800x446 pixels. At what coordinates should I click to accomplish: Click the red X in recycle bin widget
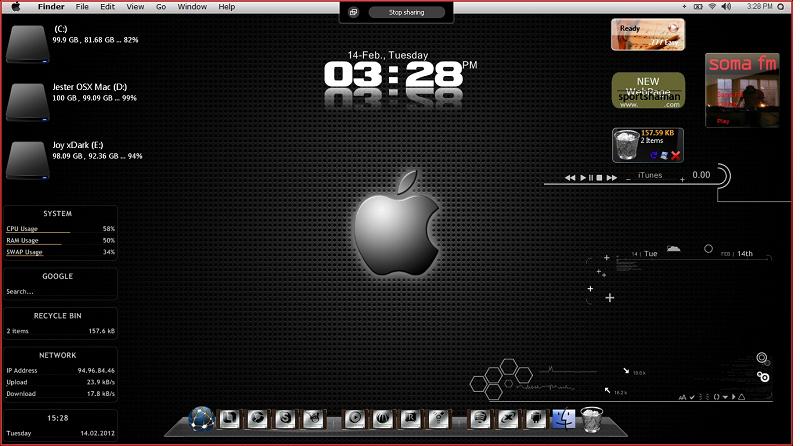click(676, 156)
